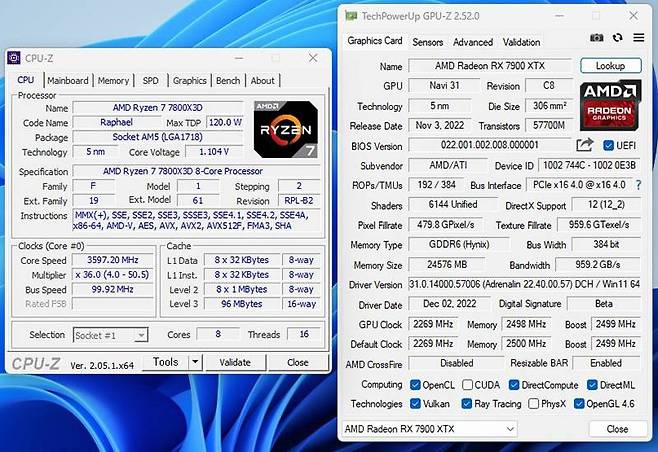Switch to the Memory tab in CPU-Z
This screenshot has height=452, width=658.
pos(113,80)
